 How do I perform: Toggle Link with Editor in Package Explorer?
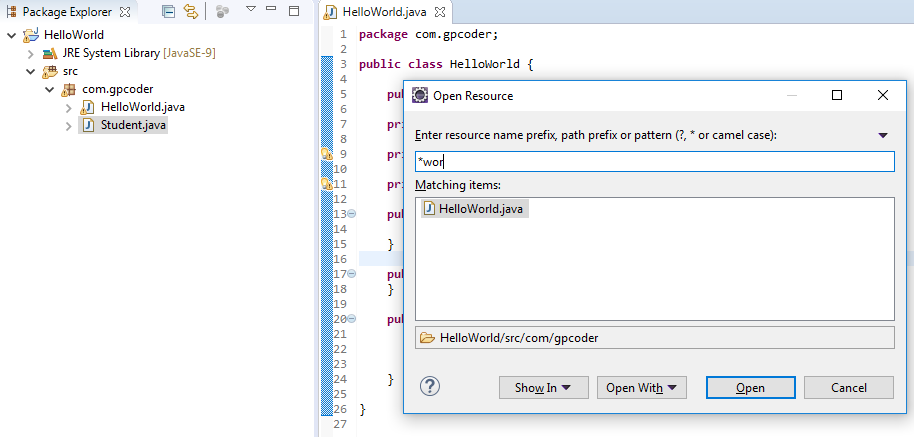[190, 12]
